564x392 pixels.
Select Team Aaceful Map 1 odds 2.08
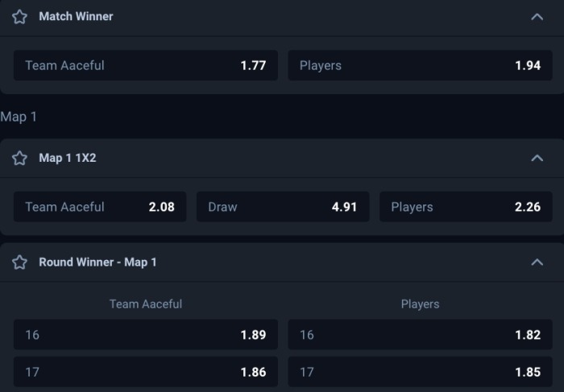coord(100,207)
